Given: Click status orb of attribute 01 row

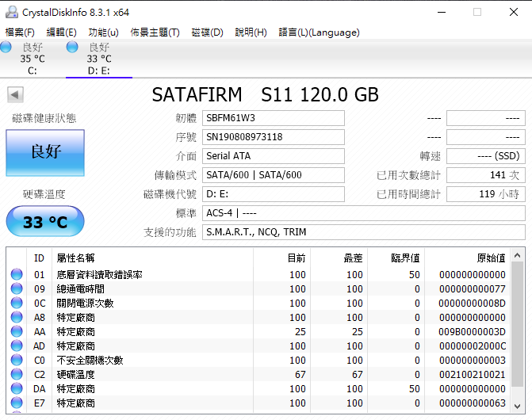Looking at the screenshot, I should (17, 274).
